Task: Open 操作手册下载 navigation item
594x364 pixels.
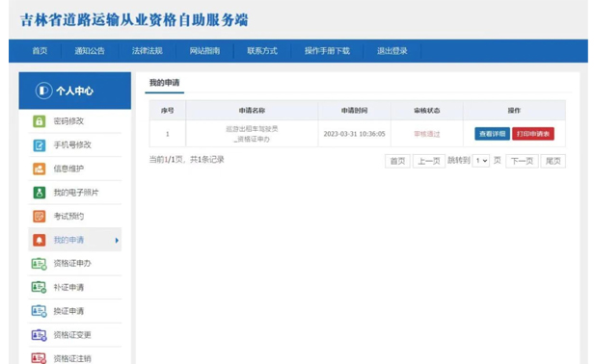Action: 327,51
